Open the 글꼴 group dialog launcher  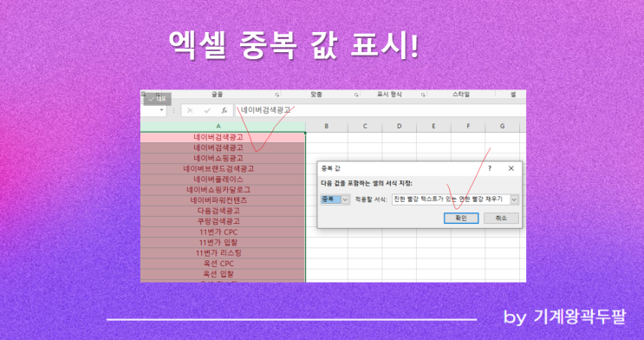277,95
